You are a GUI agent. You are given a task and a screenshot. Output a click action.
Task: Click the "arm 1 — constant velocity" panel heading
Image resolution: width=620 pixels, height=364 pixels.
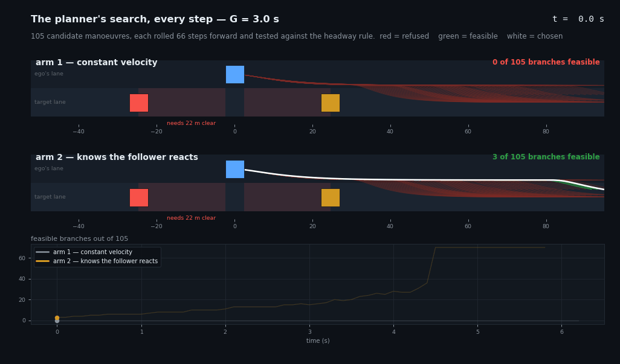[x=97, y=62]
